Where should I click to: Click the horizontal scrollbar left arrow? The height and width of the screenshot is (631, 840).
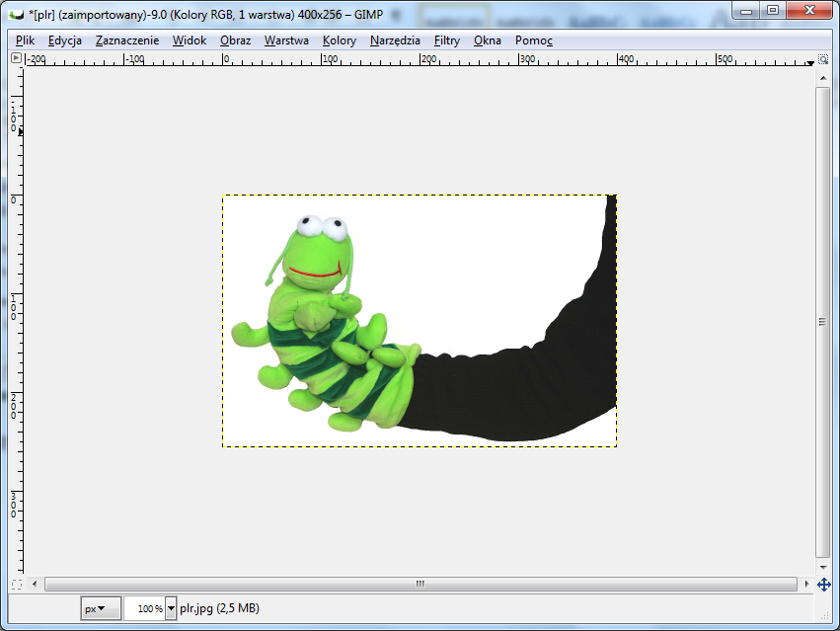click(x=35, y=584)
